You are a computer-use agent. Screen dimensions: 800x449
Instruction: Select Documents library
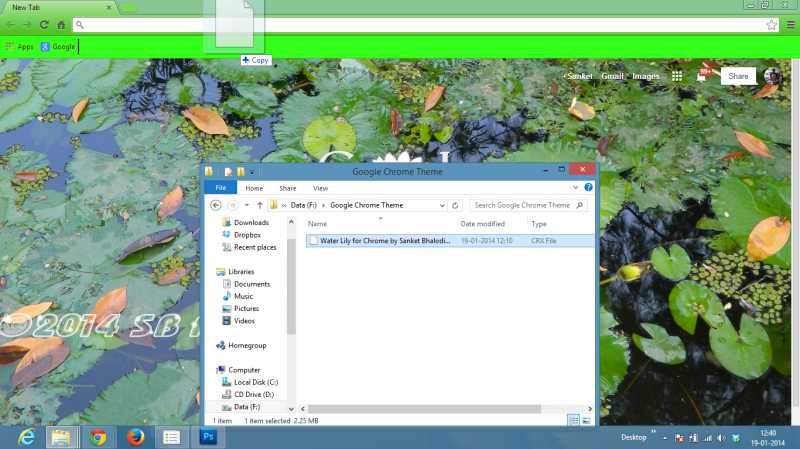(x=246, y=284)
